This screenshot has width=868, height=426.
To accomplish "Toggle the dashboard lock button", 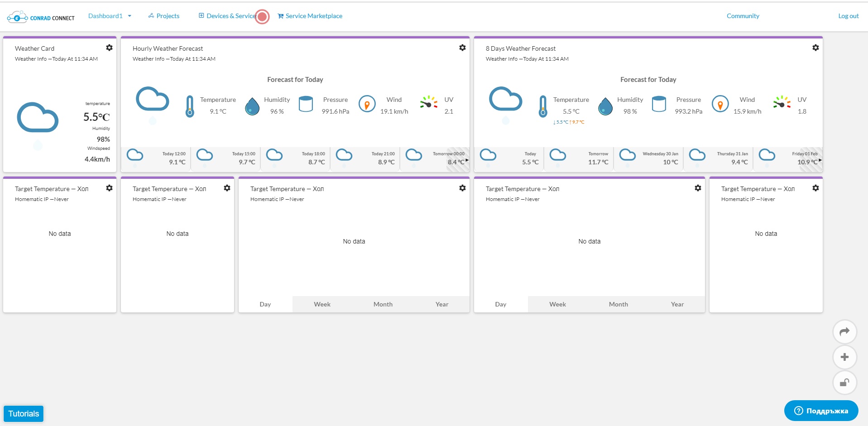I will click(844, 383).
